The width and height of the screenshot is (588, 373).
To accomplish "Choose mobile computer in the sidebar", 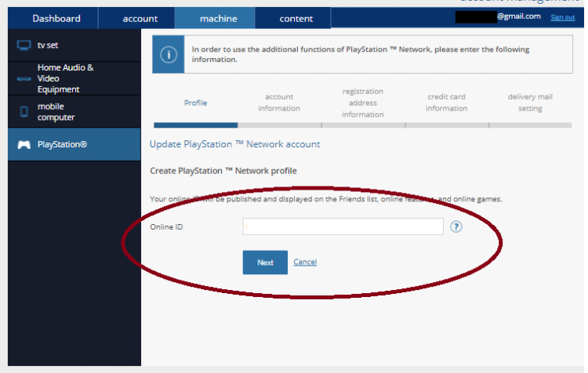I will click(x=74, y=111).
